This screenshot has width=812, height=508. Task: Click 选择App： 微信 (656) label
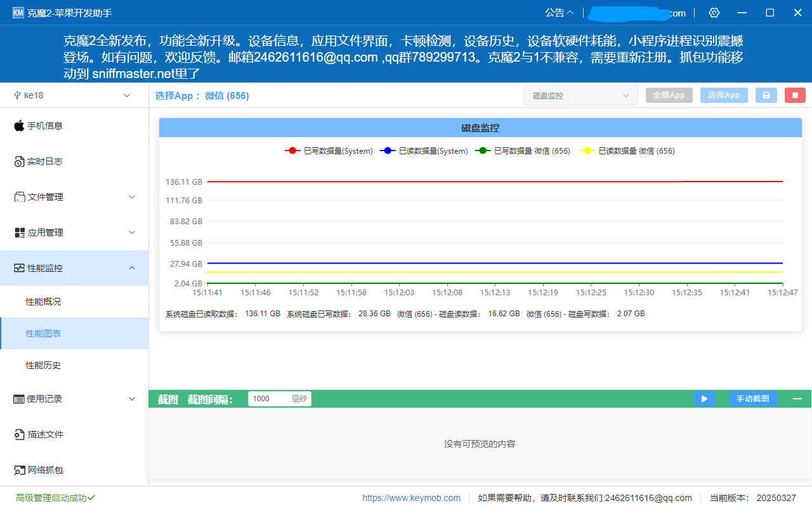(x=202, y=95)
